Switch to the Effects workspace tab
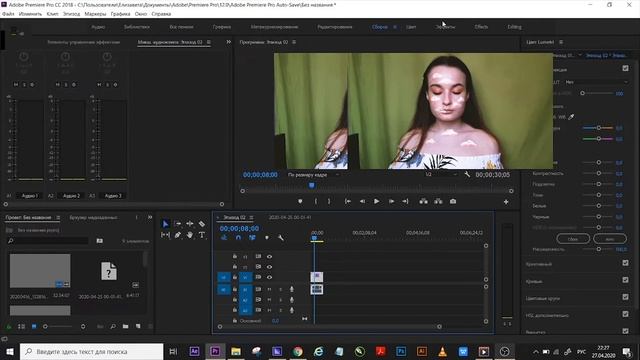The image size is (640, 360). click(481, 27)
